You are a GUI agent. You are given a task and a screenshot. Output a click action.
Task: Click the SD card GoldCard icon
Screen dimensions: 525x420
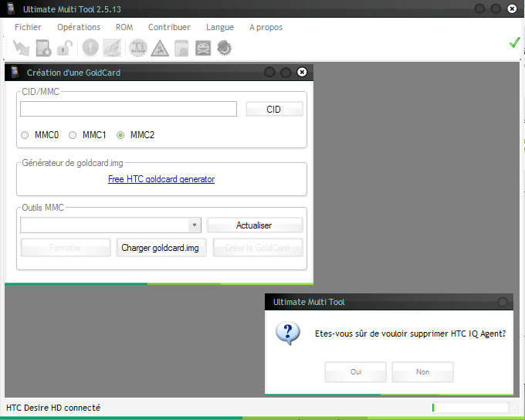click(x=43, y=48)
